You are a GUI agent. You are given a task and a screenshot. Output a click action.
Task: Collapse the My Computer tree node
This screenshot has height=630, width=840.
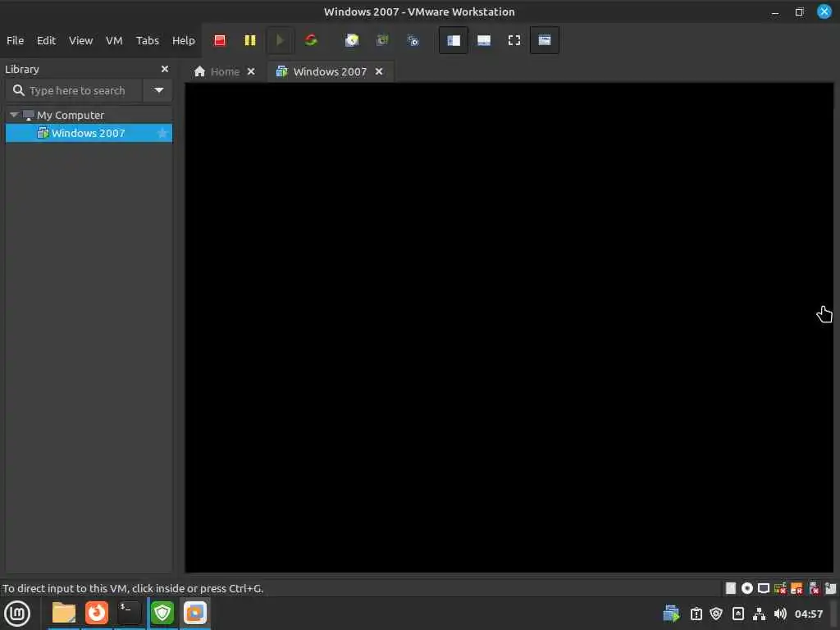(15, 115)
